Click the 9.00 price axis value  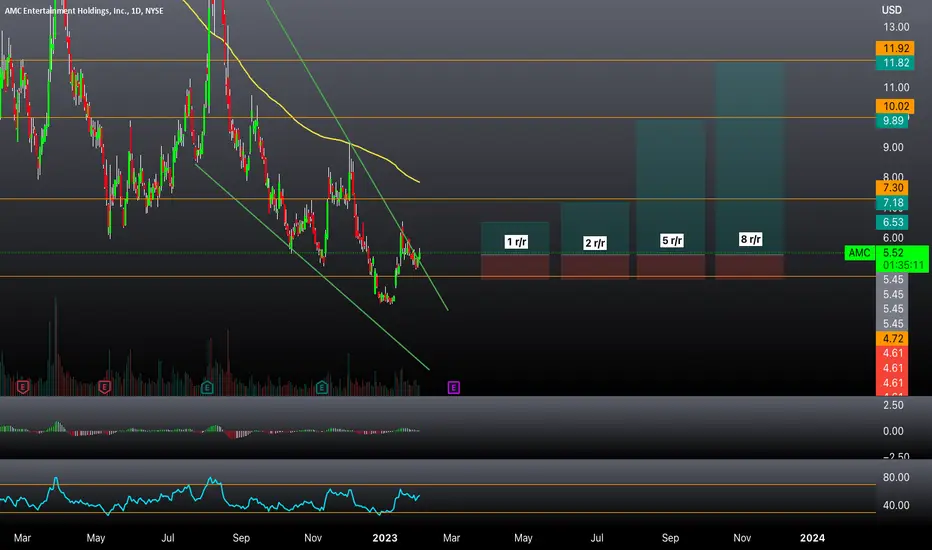coord(893,147)
